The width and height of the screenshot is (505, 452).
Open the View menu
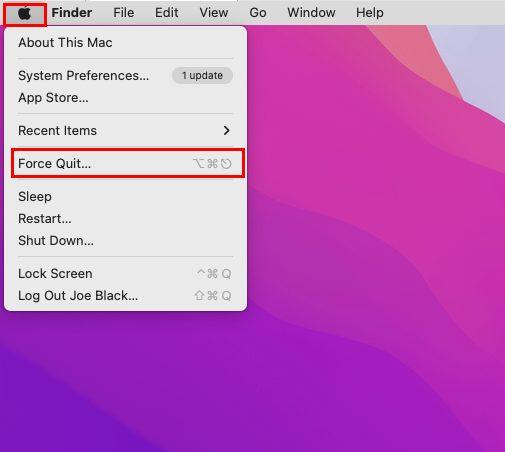(x=214, y=13)
